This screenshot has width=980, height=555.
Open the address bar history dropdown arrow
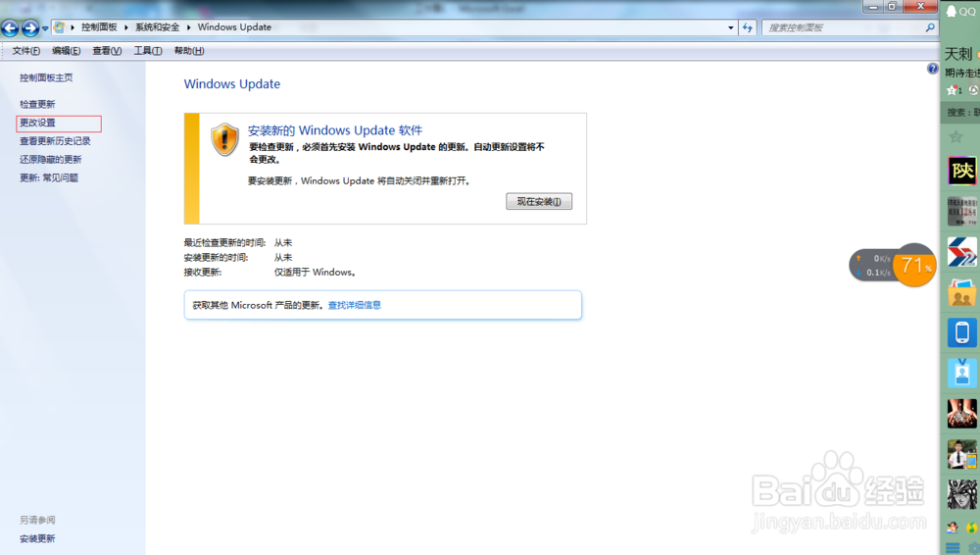click(x=731, y=27)
